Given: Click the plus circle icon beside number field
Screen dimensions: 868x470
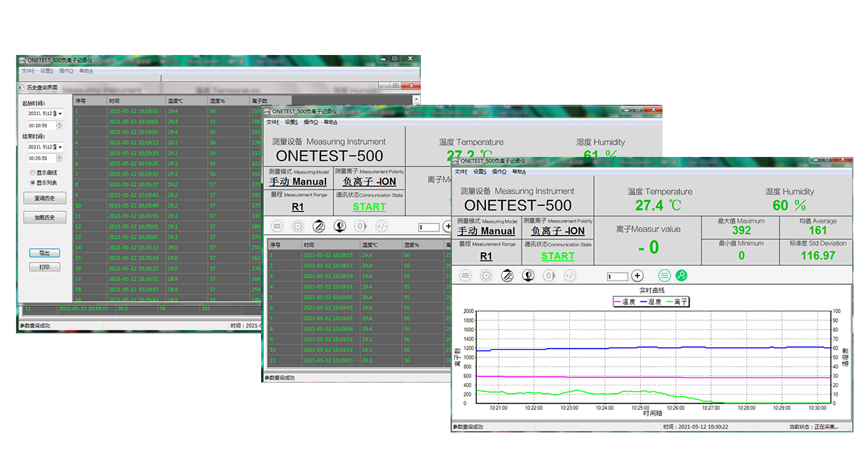Looking at the screenshot, I should [x=637, y=275].
